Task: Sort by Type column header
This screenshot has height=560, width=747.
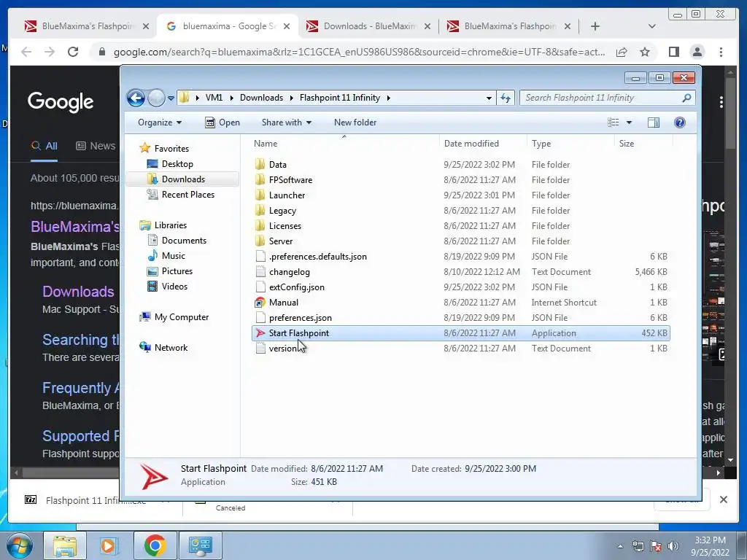Action: click(x=541, y=144)
